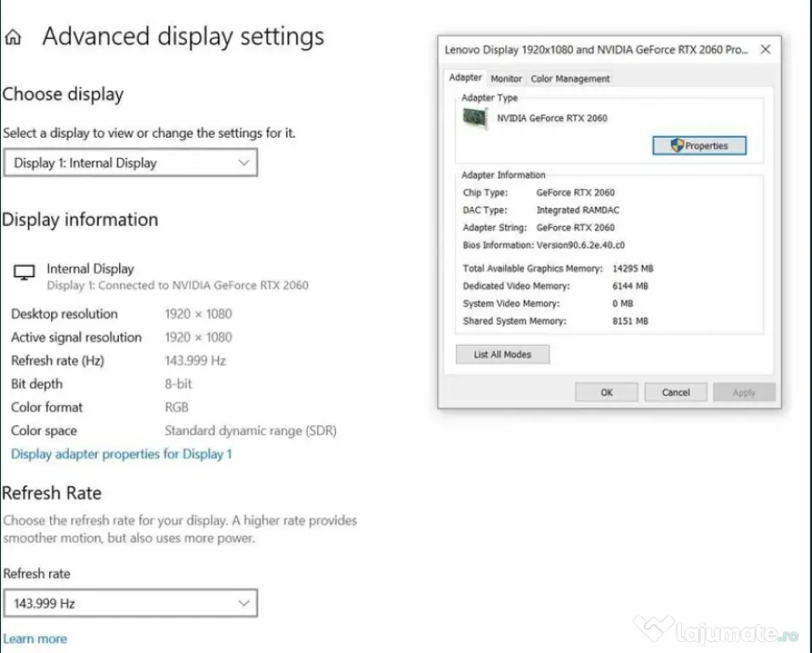Select the System Video Memory 0 MB value
The image size is (812, 653).
point(622,304)
